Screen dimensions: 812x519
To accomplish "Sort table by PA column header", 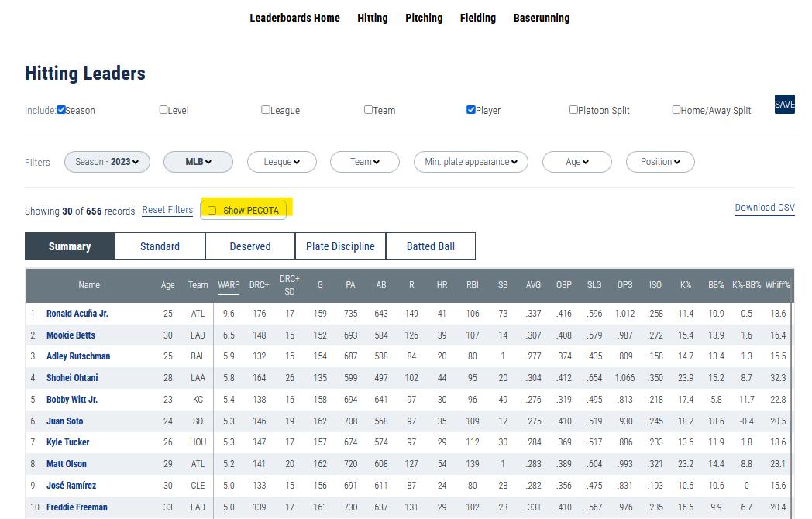I will 350,285.
